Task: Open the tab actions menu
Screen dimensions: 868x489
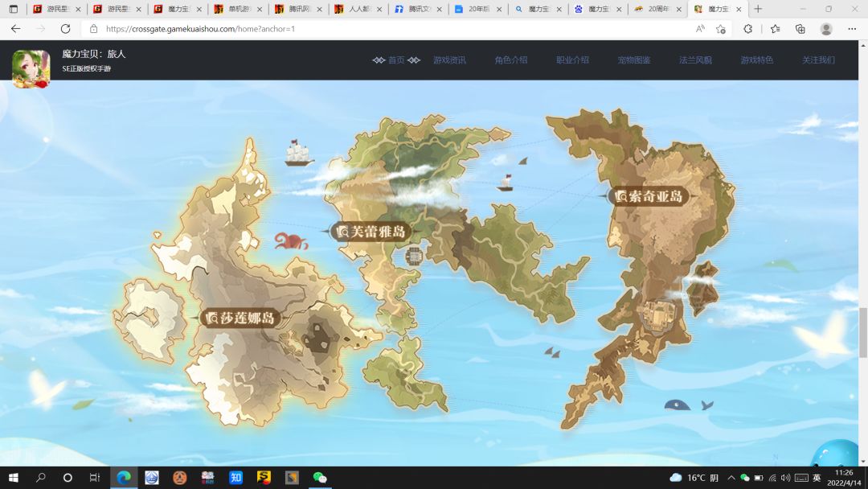Action: point(14,9)
